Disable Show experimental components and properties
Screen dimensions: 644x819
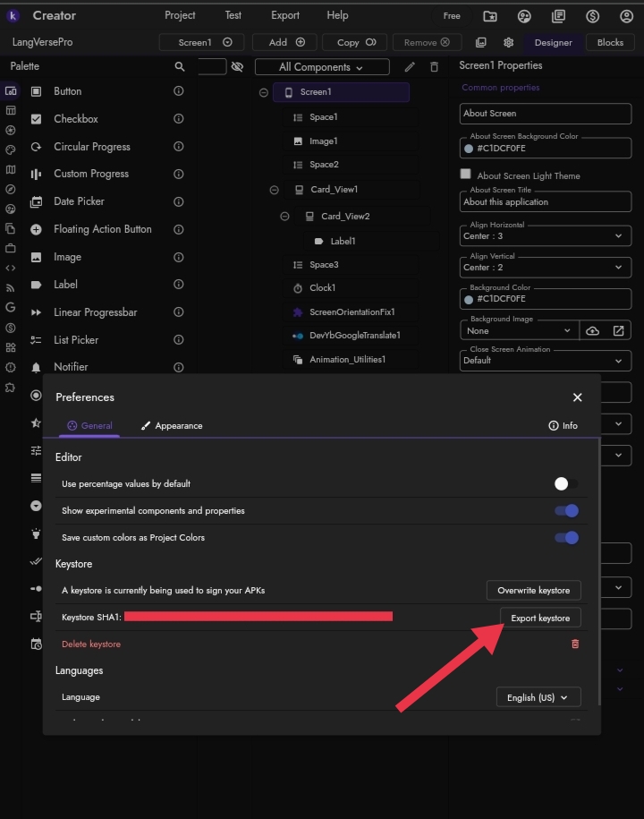[x=566, y=510]
